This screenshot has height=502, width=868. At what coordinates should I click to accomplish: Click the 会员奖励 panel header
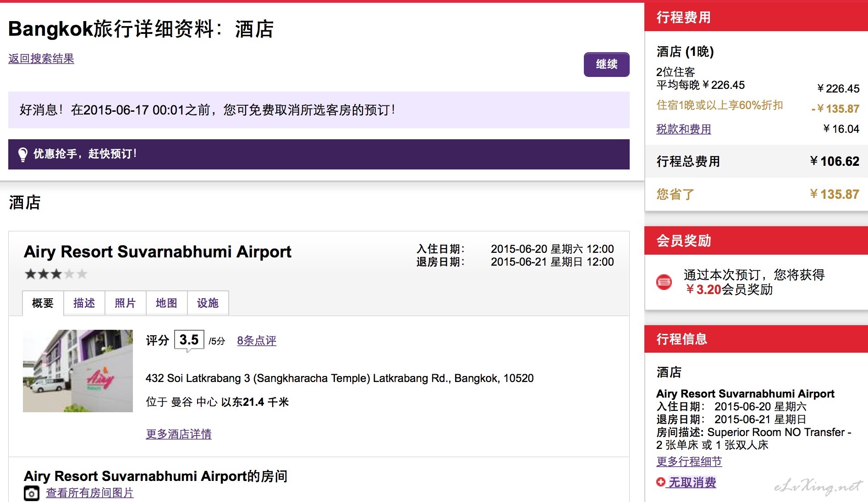[x=756, y=241]
